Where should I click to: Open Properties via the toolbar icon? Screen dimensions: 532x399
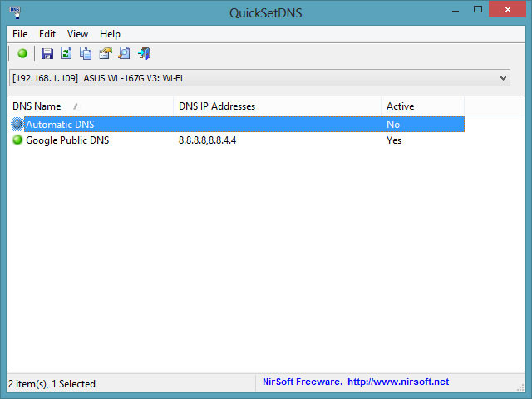pyautogui.click(x=106, y=53)
